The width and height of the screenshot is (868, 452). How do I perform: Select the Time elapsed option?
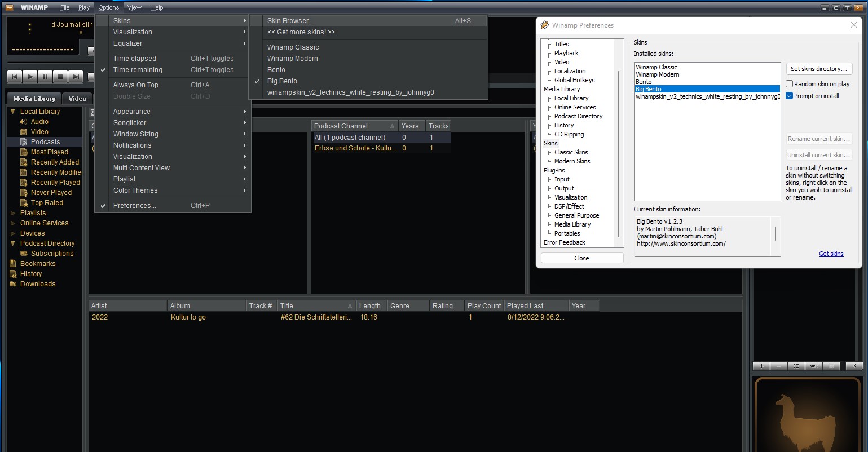[173, 59]
